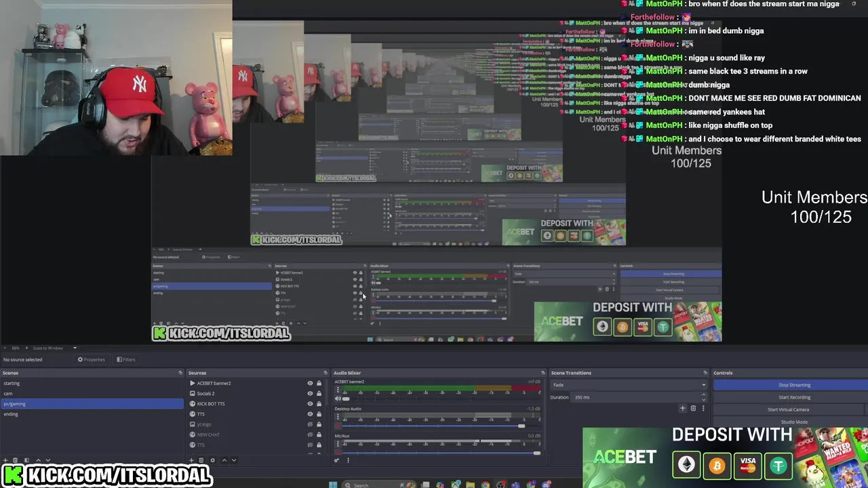Remove the scene transition

click(x=693, y=408)
